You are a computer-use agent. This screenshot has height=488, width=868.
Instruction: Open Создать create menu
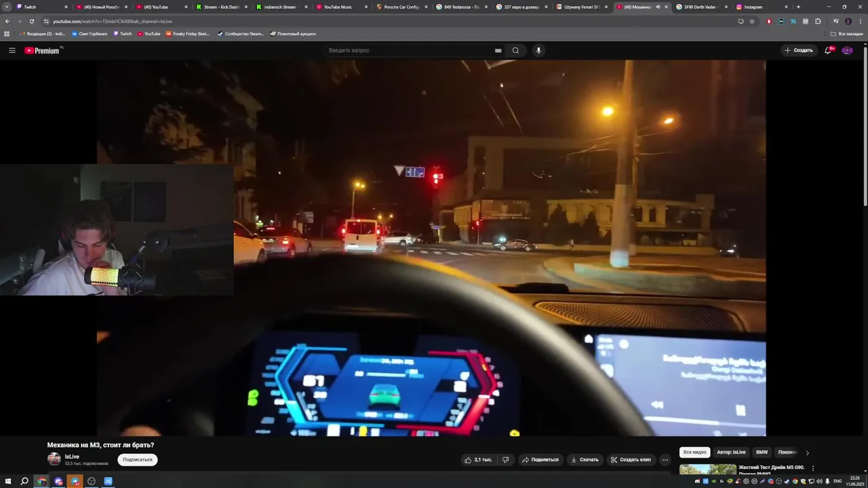coord(798,50)
